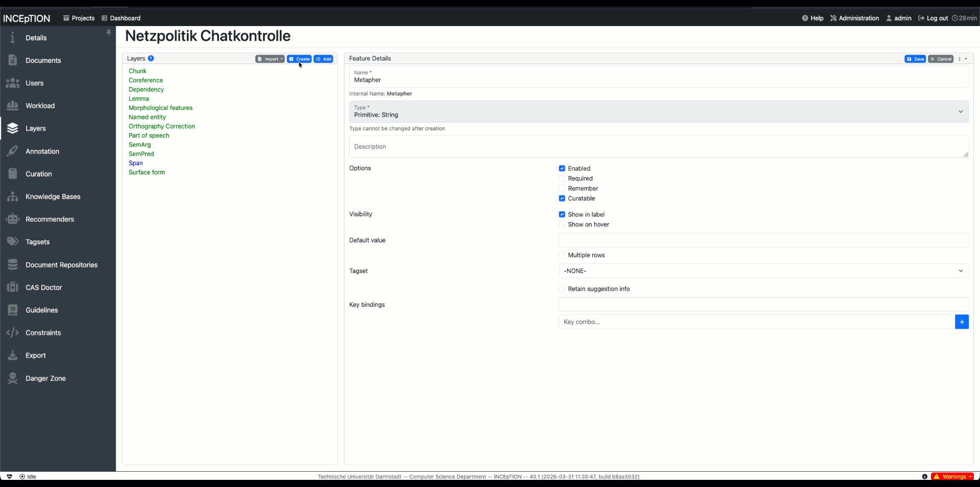The image size is (980, 487).
Task: Click the Annotation highlighter icon in sidebar
Action: 13,151
